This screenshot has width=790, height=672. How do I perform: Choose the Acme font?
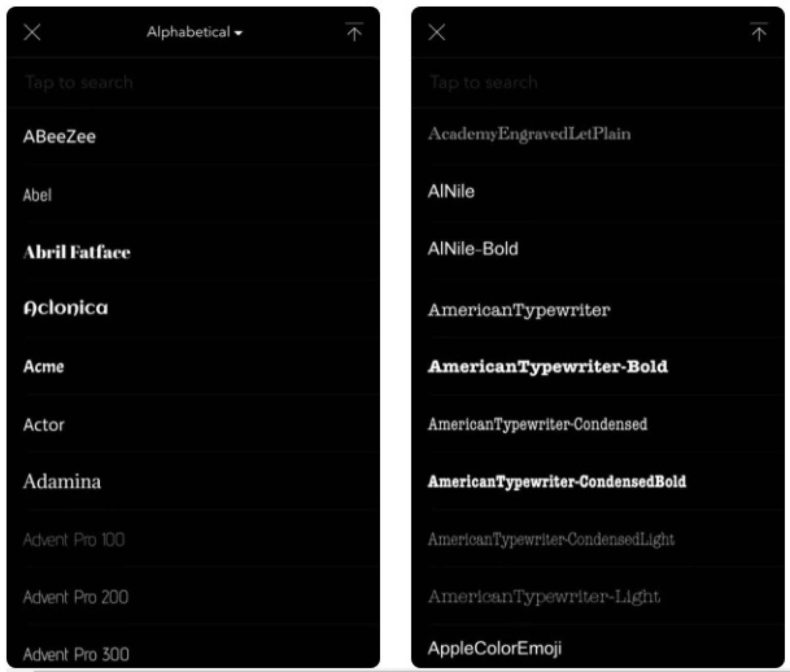click(x=44, y=366)
